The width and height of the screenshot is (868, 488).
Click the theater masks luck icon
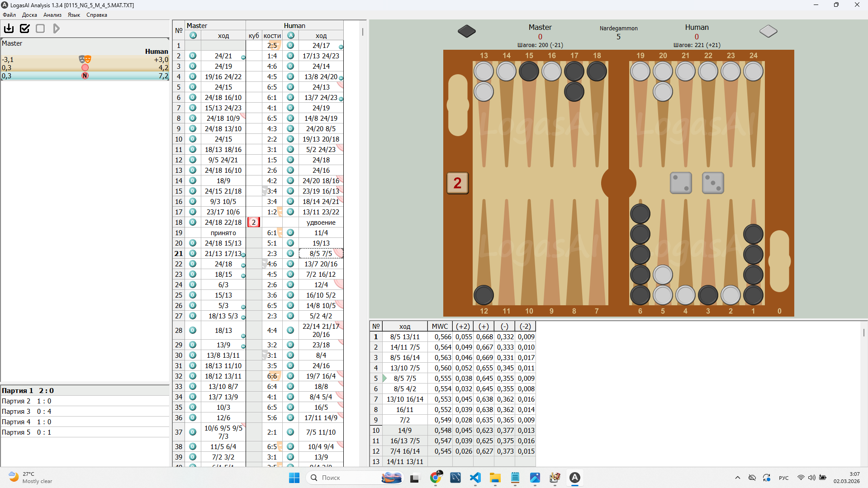pyautogui.click(x=85, y=59)
